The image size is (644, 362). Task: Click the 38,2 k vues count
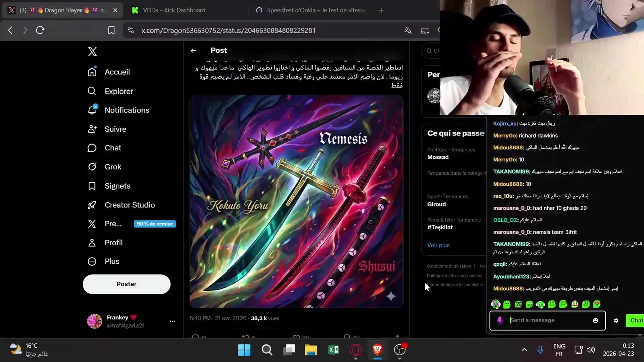tap(265, 318)
